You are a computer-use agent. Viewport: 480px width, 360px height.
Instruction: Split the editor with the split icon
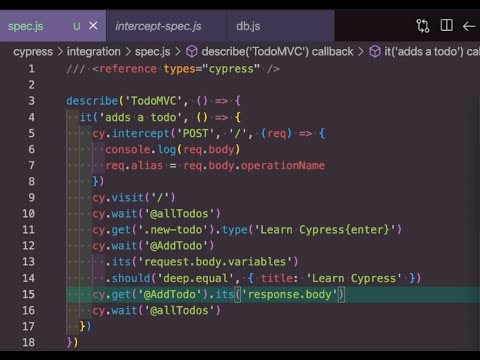coord(447,25)
